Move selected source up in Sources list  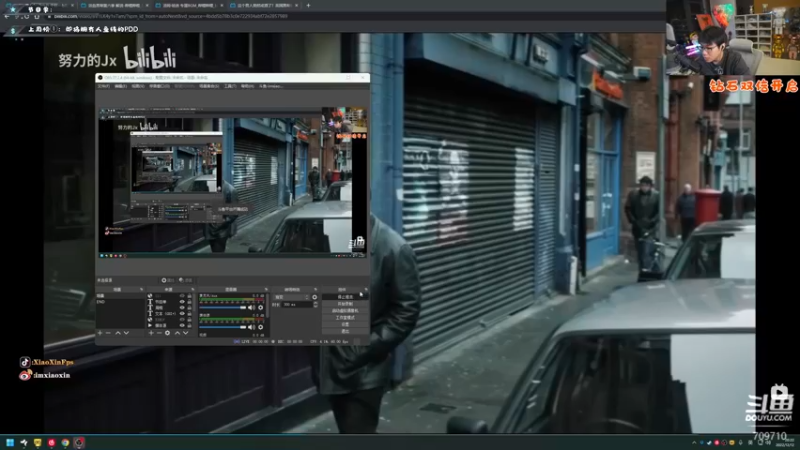pyautogui.click(x=177, y=333)
